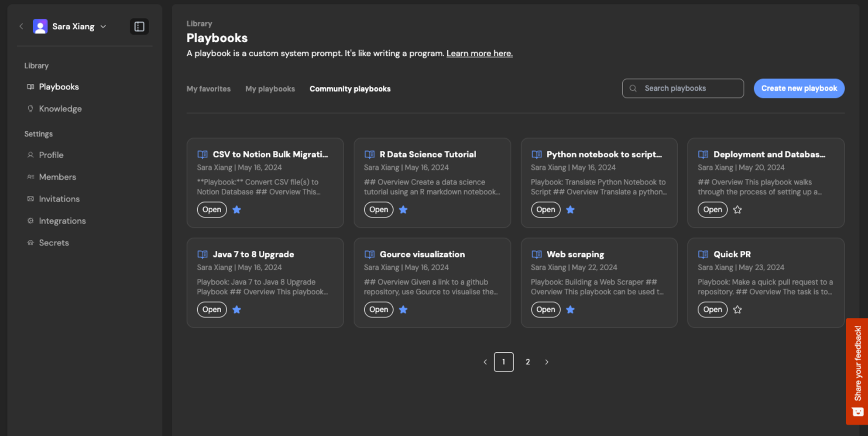868x436 pixels.
Task: Expand the Sara Xiang account dropdown
Action: (103, 27)
